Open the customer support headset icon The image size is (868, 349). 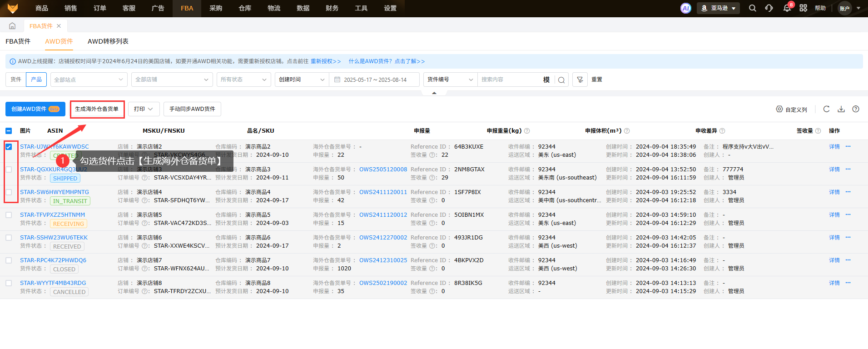[769, 8]
